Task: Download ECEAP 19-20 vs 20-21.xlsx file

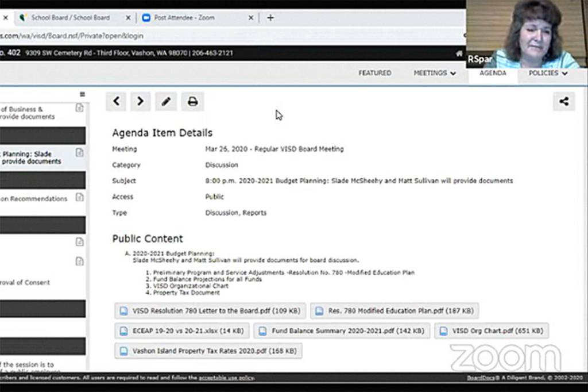Action: coord(182,331)
